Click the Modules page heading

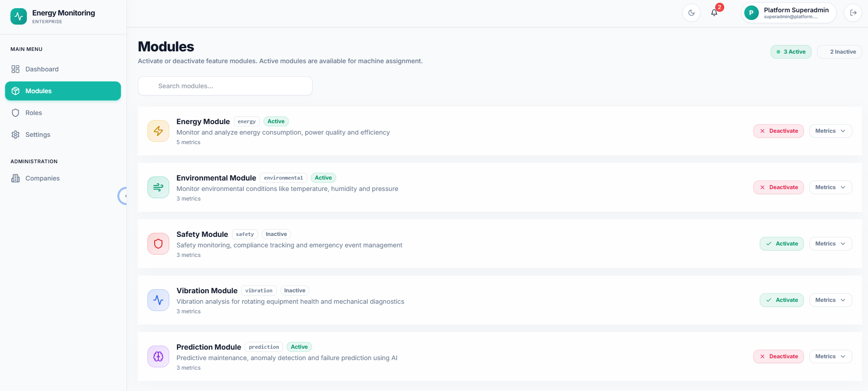pyautogui.click(x=166, y=46)
